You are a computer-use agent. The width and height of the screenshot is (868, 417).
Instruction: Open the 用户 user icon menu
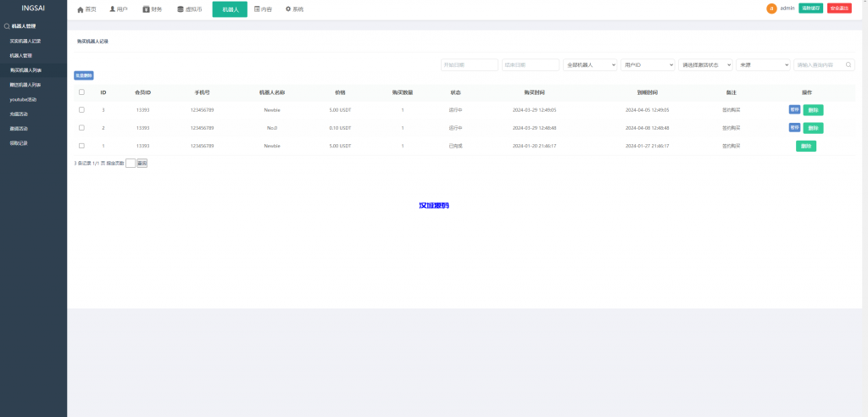click(x=118, y=9)
